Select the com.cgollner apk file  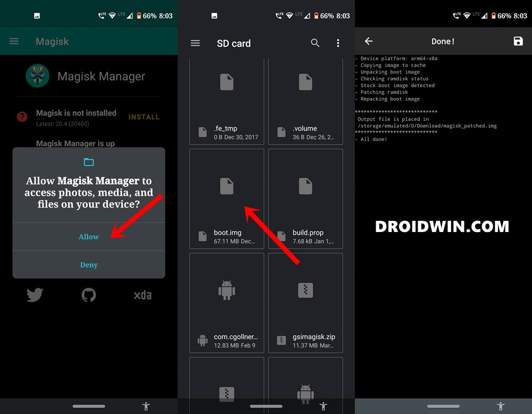point(227,303)
